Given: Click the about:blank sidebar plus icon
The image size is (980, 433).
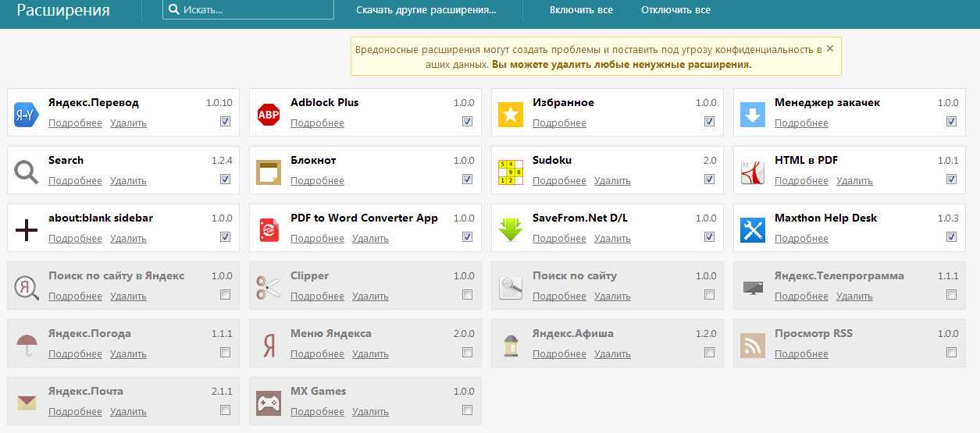Looking at the screenshot, I should pos(27,230).
